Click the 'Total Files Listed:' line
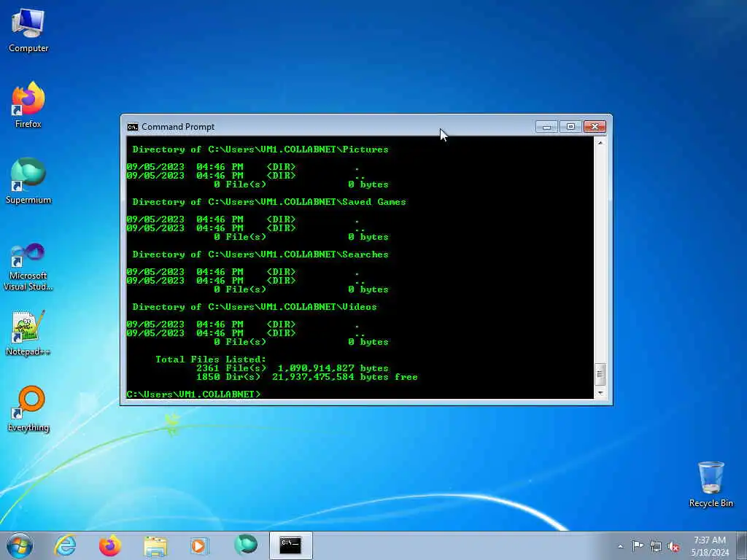Image resolution: width=747 pixels, height=560 pixels. tap(211, 359)
